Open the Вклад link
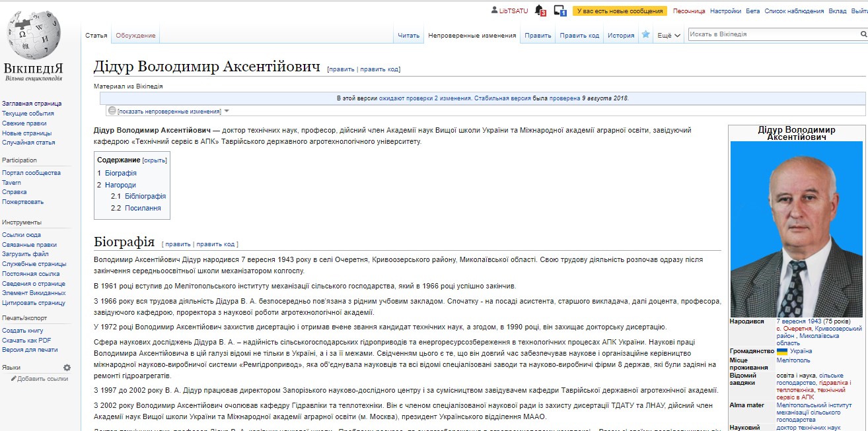Image resolution: width=868 pixels, height=431 pixels. [x=837, y=11]
